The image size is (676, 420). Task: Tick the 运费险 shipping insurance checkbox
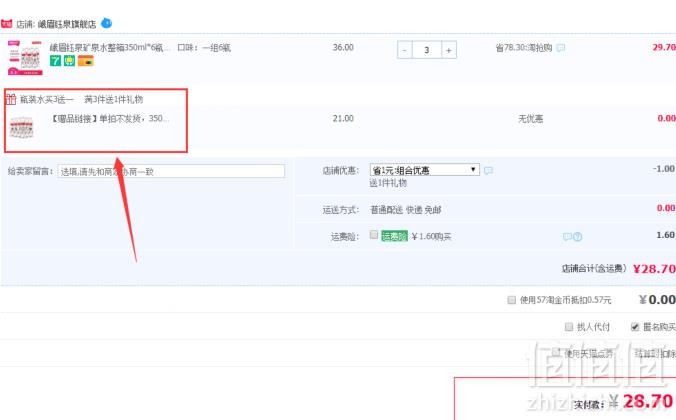click(374, 235)
